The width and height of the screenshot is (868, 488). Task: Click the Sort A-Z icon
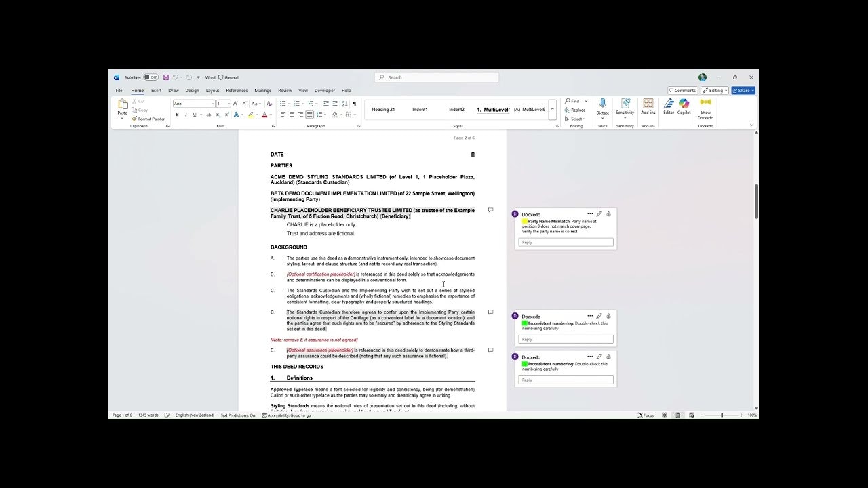[x=344, y=104]
